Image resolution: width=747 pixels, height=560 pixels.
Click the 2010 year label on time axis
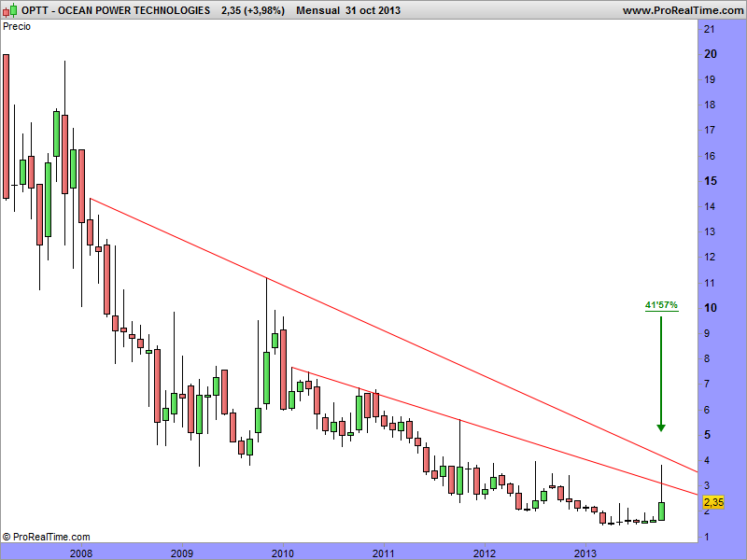click(283, 553)
